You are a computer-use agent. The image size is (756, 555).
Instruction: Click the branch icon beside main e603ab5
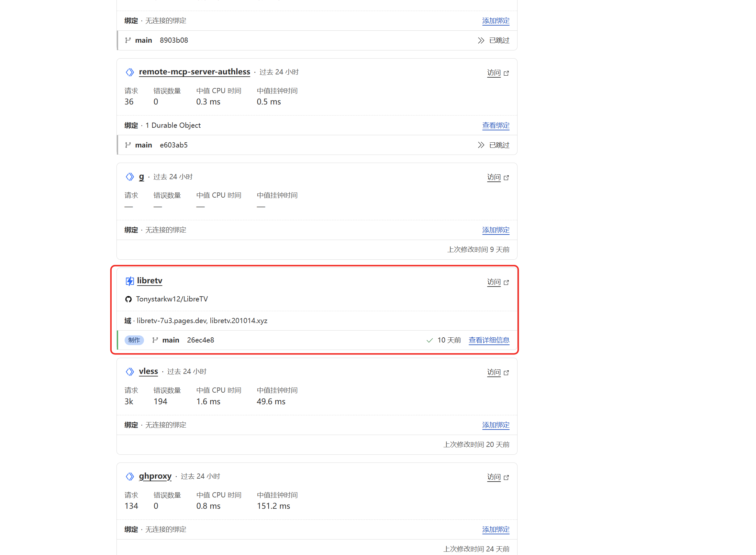(128, 145)
